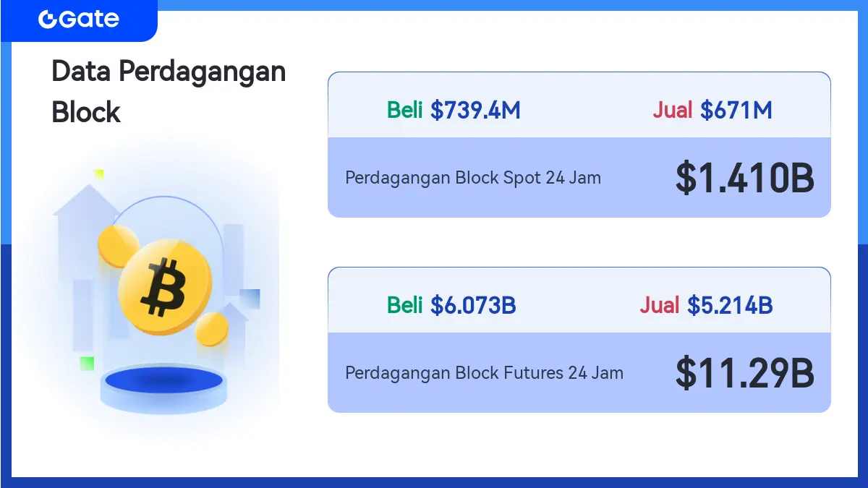Select the futures Beli $6.073B value
Viewport: 868px width, 488px height.
[451, 305]
